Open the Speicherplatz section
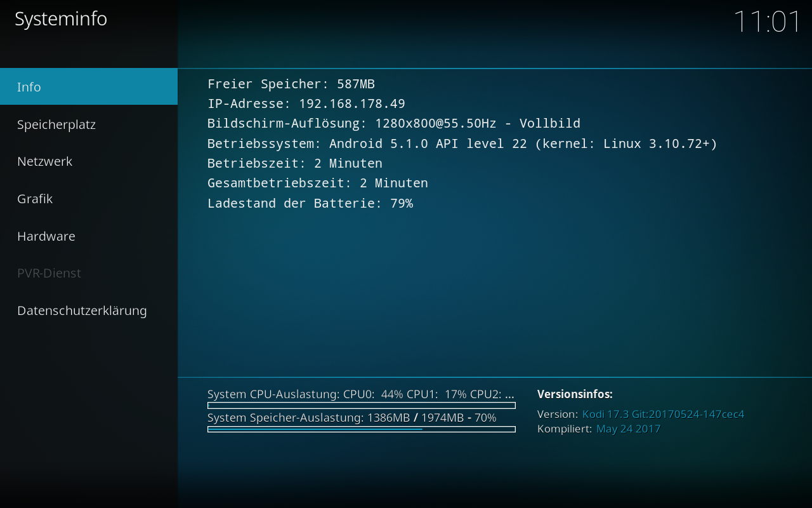The height and width of the screenshot is (508, 812). pyautogui.click(x=89, y=124)
